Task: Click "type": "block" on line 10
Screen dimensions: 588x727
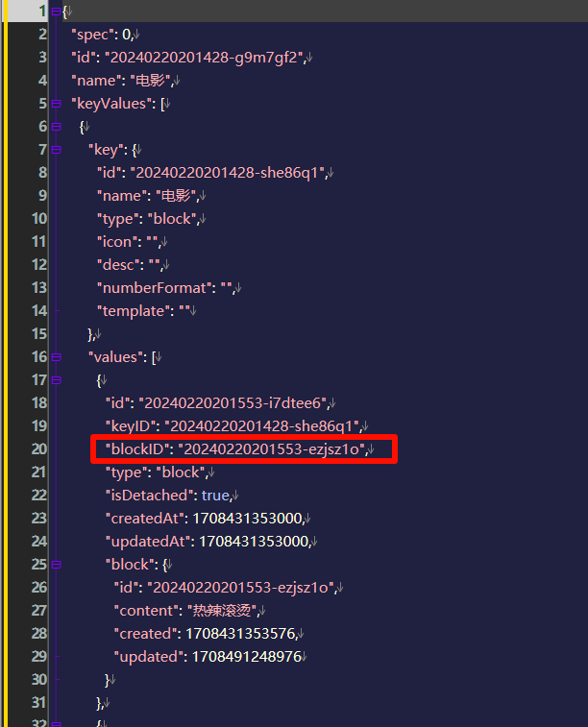Action: point(148,219)
